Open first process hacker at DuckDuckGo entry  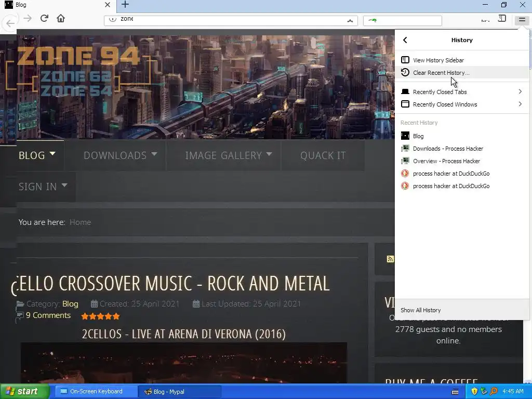pos(461,174)
